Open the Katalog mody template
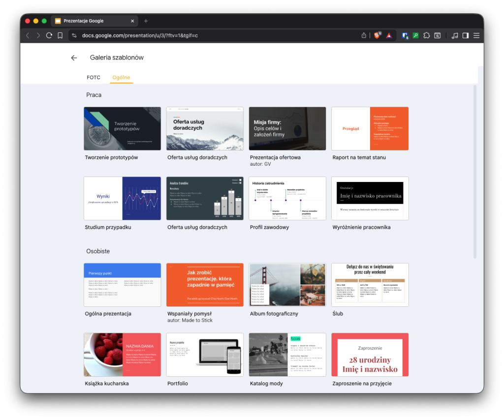Image resolution: width=504 pixels, height=420 pixels. (287, 355)
